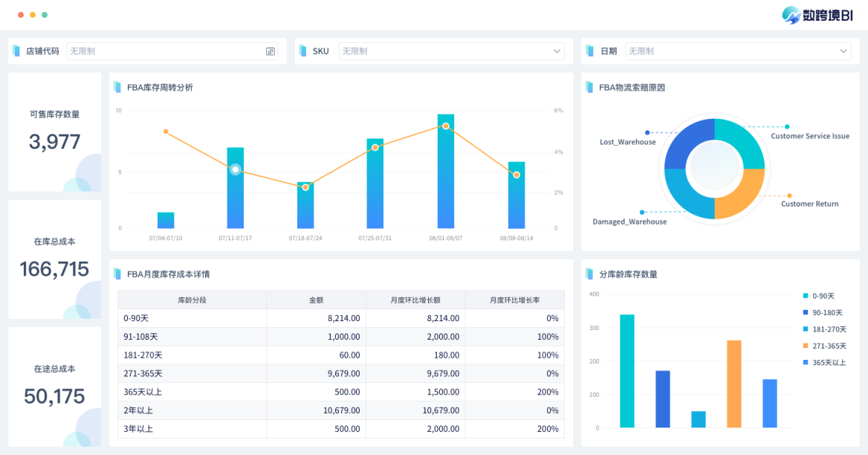Toggle the 271-365天 legend item
Screen dimensions: 868x455
tap(828, 346)
